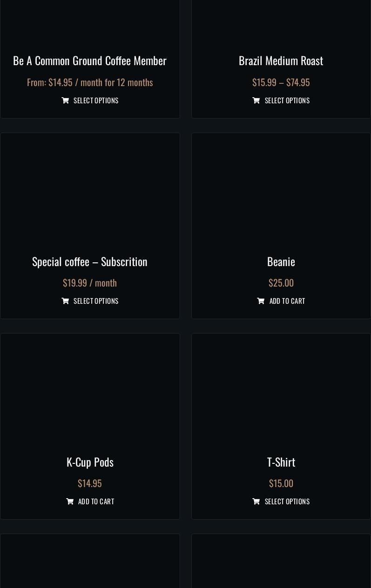Click cart icon under T-Shirt

[x=256, y=501]
